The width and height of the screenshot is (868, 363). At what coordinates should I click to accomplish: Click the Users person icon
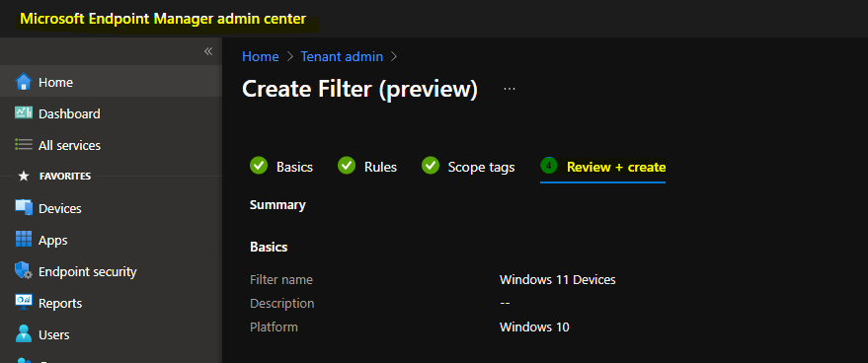tap(24, 334)
